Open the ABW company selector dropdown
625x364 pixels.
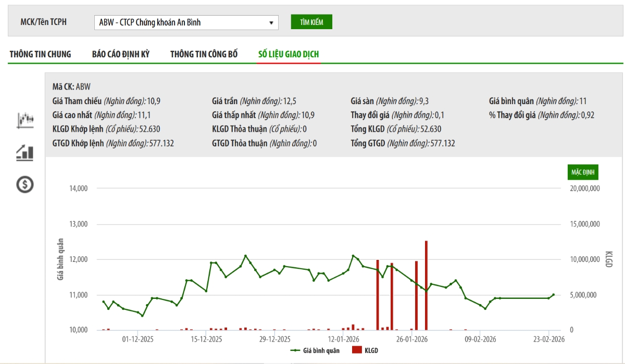point(186,22)
